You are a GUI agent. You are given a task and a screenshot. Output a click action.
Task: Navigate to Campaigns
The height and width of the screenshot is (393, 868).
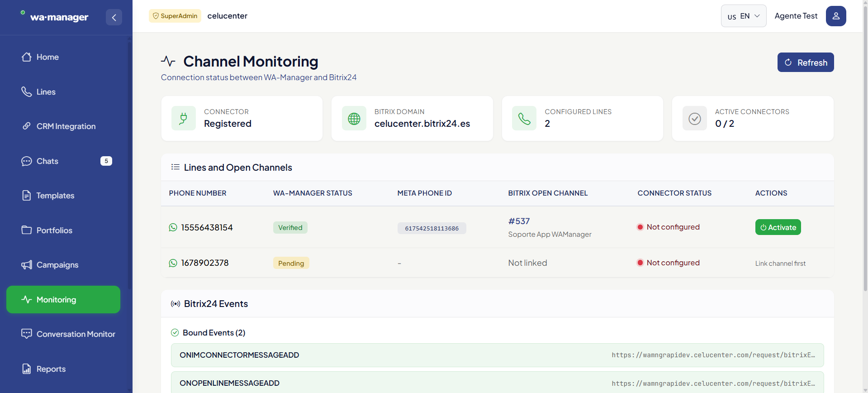tap(63, 265)
